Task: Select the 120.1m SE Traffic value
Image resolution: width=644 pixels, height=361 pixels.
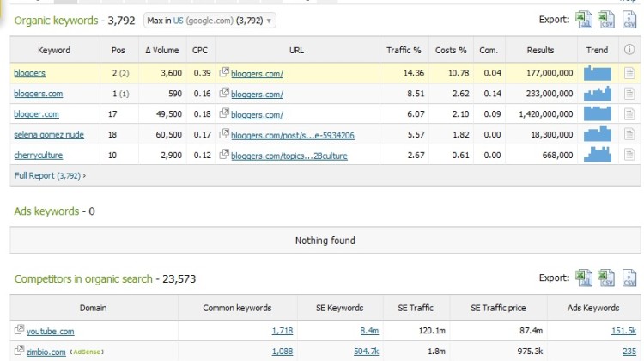Action: [x=432, y=331]
